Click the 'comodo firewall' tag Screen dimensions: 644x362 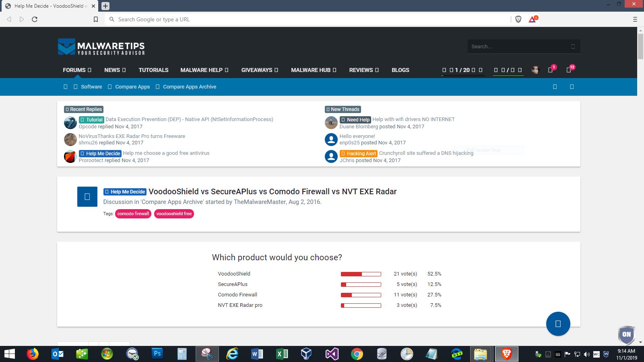133,214
